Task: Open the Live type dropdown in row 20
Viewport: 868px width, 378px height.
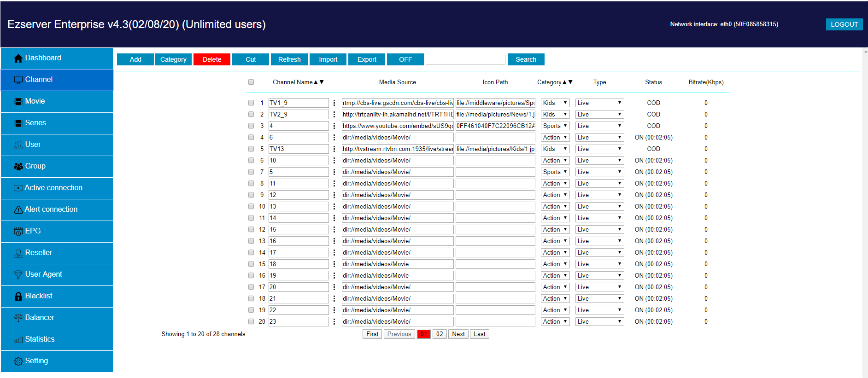Action: pyautogui.click(x=599, y=321)
